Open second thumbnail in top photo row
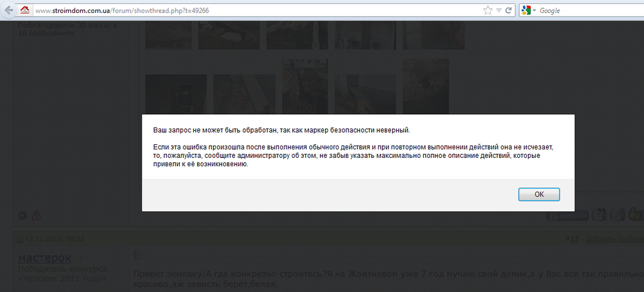This screenshot has width=644, height=292. (229, 35)
